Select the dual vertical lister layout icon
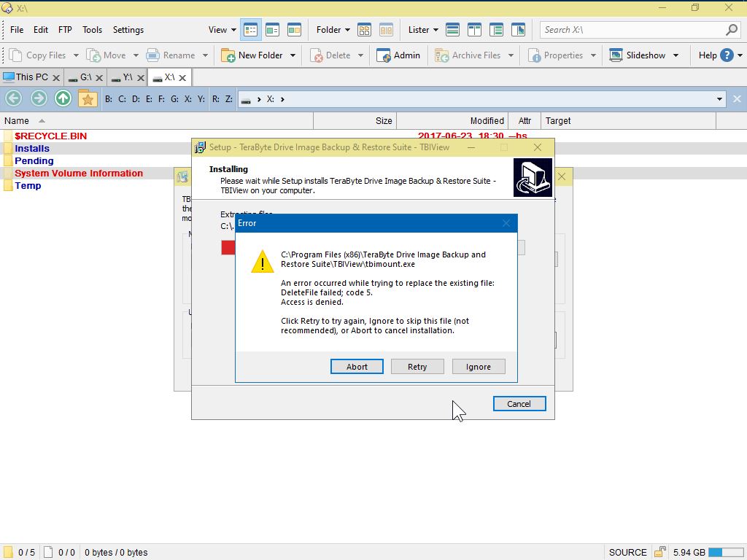This screenshot has height=560, width=747. 474,30
